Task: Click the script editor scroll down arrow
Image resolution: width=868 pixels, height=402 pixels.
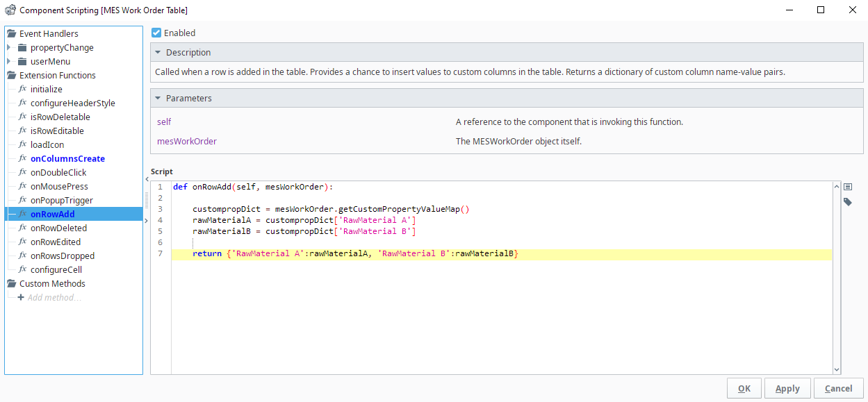Action: [x=836, y=370]
